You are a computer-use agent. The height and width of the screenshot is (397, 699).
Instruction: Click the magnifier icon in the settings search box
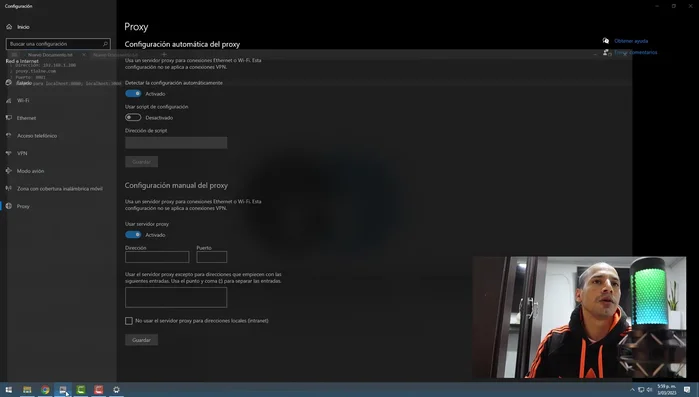(x=105, y=44)
